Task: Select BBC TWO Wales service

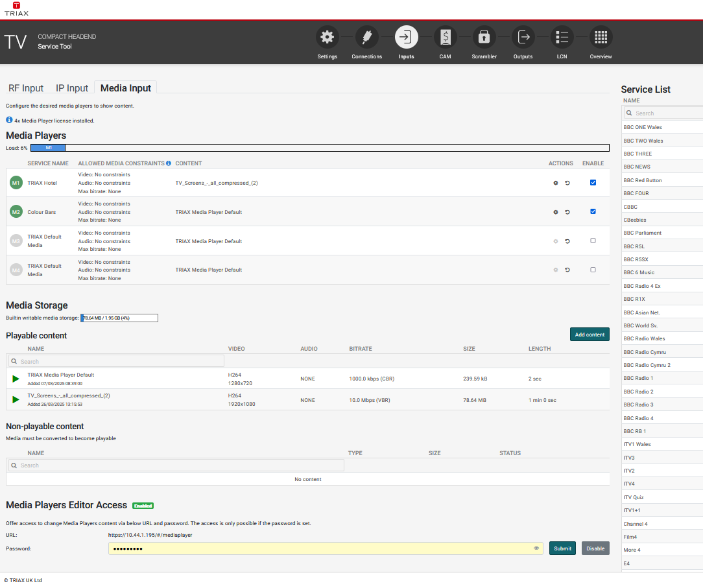Action: pyautogui.click(x=663, y=141)
